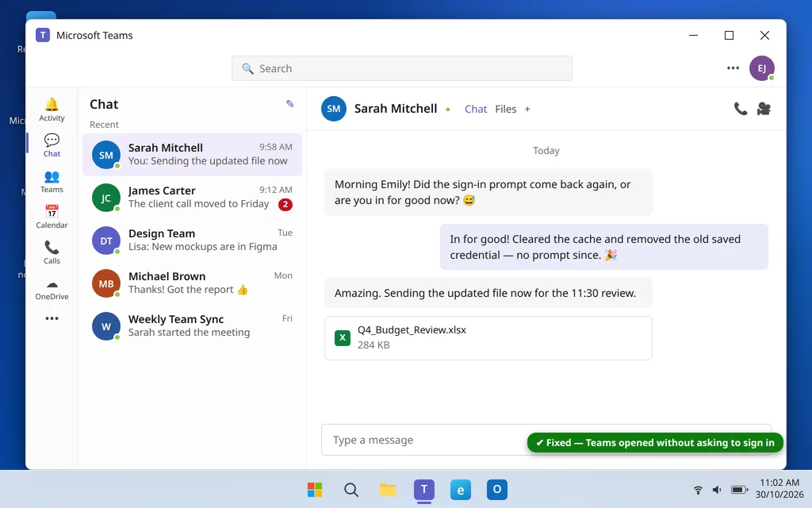Switch to the Chat tab in conversation
Screen dimensions: 812x508
476,109
